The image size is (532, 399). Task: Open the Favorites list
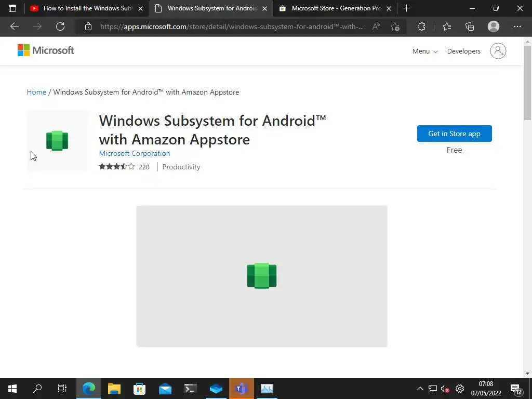tap(446, 26)
